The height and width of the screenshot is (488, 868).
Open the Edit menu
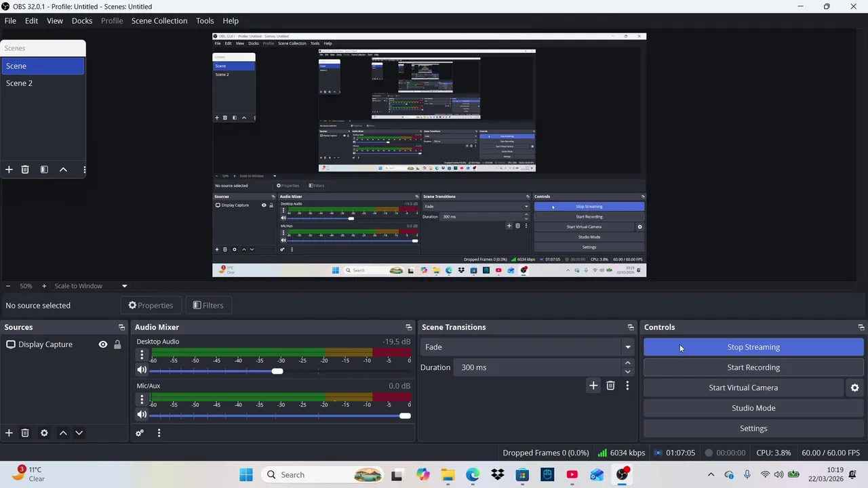point(31,21)
